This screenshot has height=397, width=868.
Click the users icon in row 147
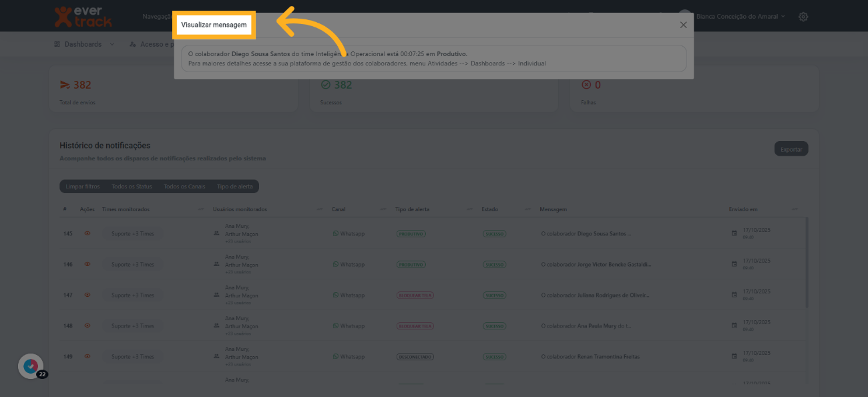click(216, 295)
